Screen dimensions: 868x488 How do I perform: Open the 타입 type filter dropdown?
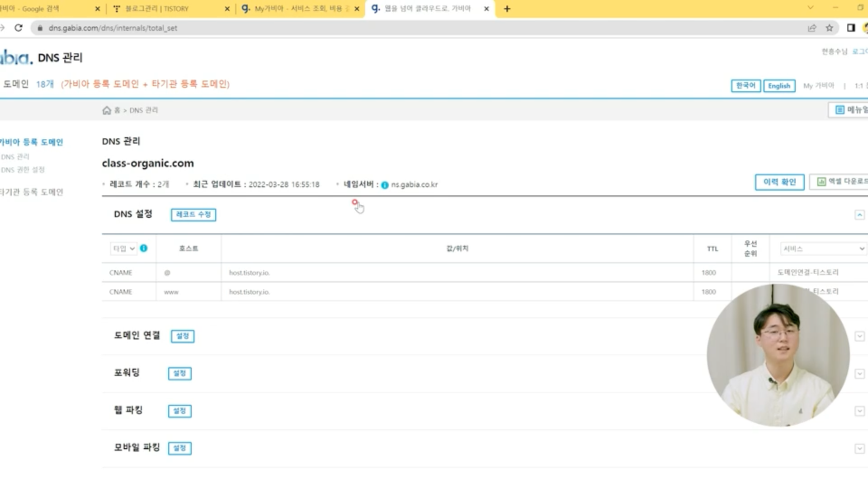pos(123,249)
